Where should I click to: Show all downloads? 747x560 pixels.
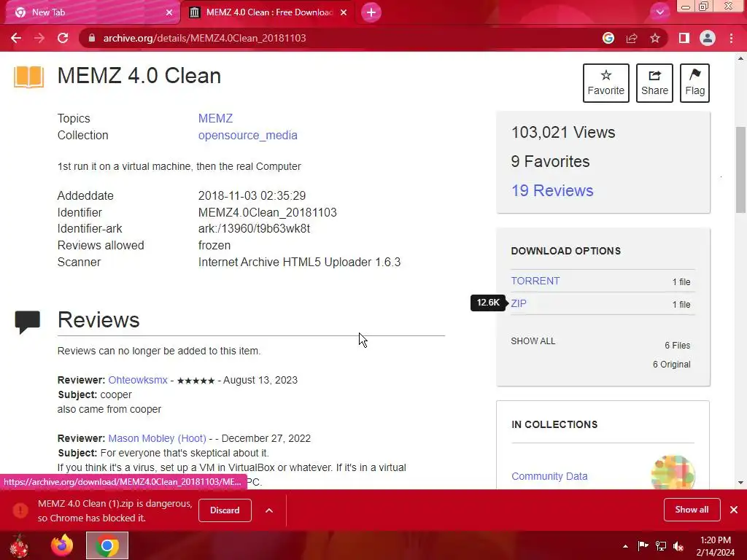click(692, 510)
